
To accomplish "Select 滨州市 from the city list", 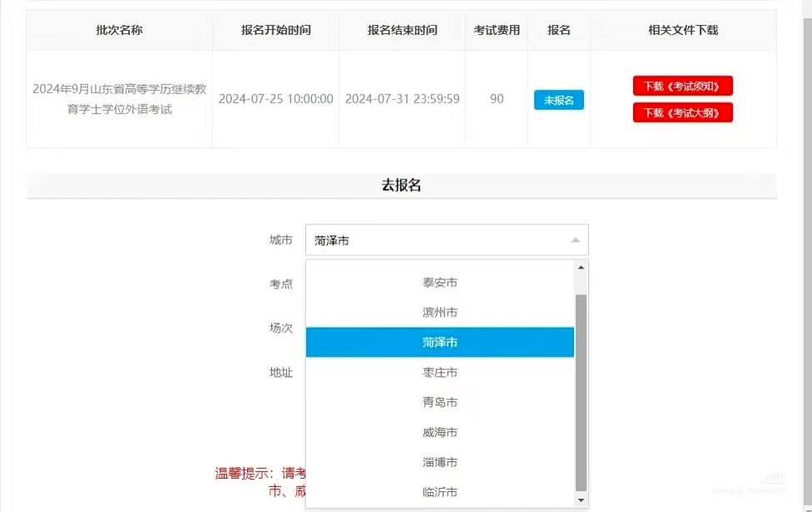I will (439, 313).
